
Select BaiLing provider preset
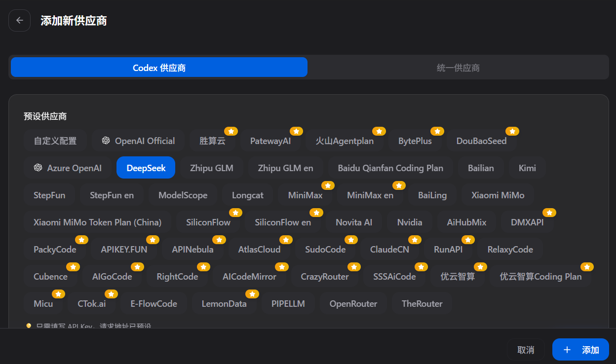pyautogui.click(x=432, y=195)
